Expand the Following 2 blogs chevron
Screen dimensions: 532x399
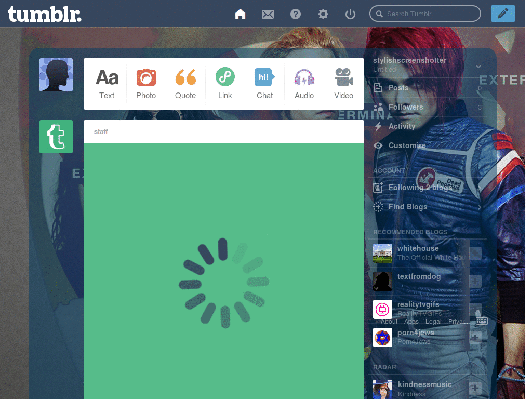tap(480, 188)
